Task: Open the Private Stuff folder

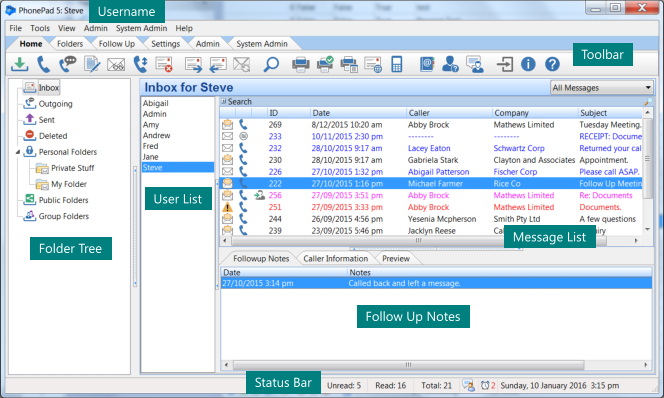Action: pos(72,168)
